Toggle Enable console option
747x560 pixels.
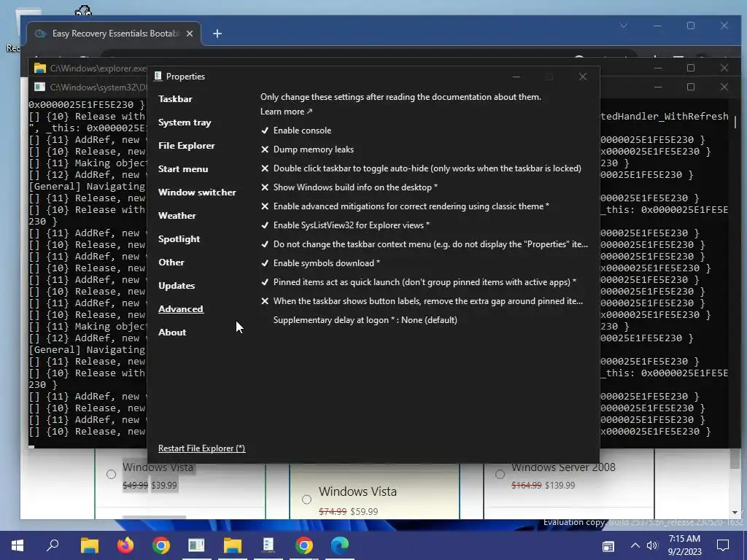point(296,130)
